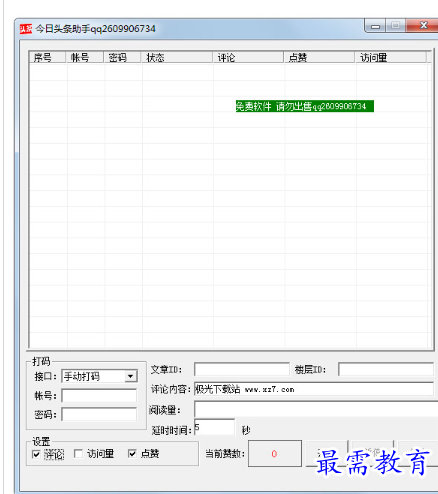Focus the 文章ID input field
Viewport: 438px width, 494px height.
click(242, 370)
